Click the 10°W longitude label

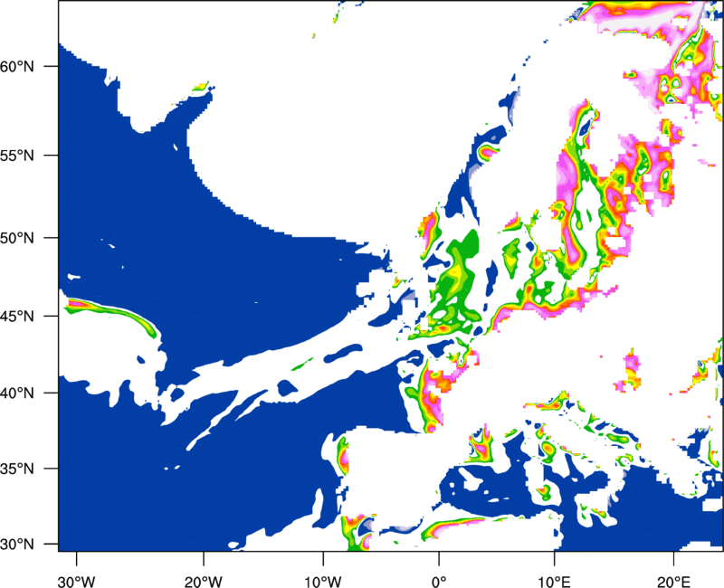[323, 582]
